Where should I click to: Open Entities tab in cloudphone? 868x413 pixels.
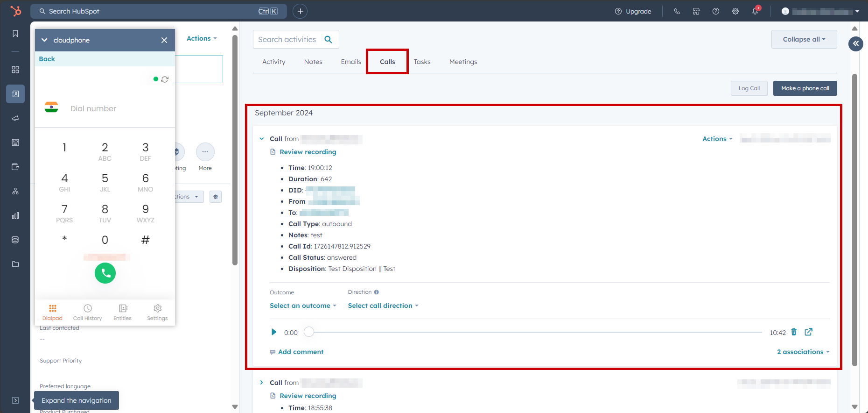coord(123,313)
